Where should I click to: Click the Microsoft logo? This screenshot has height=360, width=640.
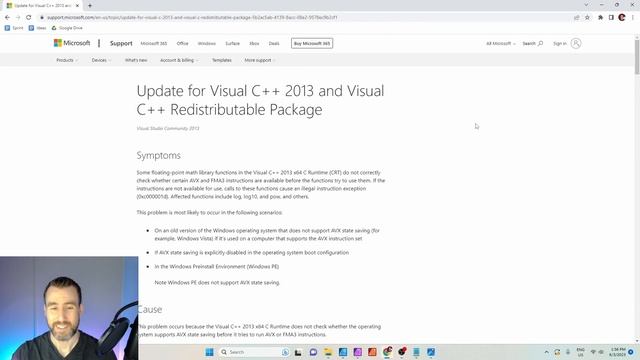(x=72, y=43)
